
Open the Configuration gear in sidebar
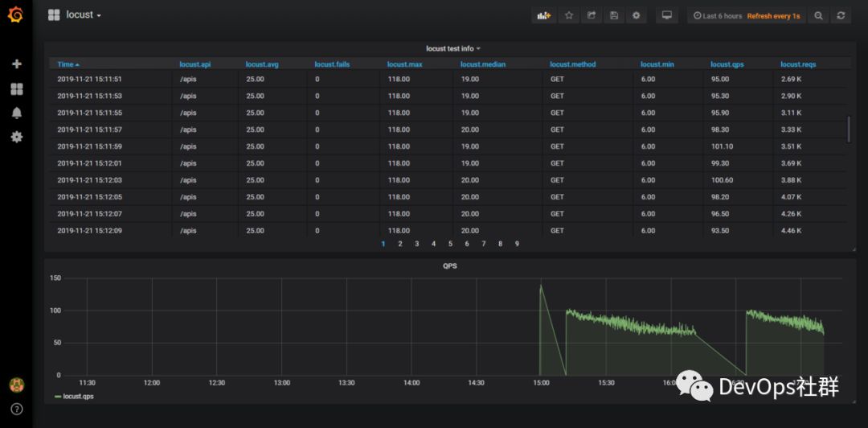click(x=16, y=137)
